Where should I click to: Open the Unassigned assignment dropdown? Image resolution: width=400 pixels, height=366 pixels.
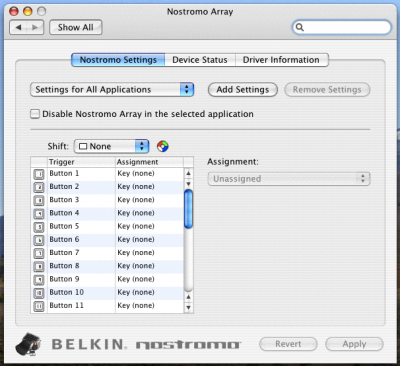(x=289, y=179)
